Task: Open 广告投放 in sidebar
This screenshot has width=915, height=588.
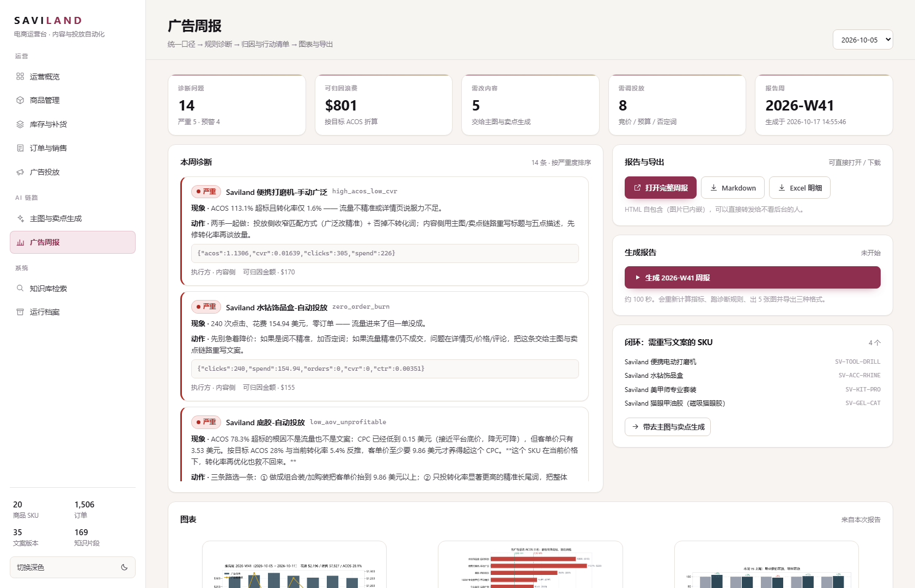Action: point(72,172)
